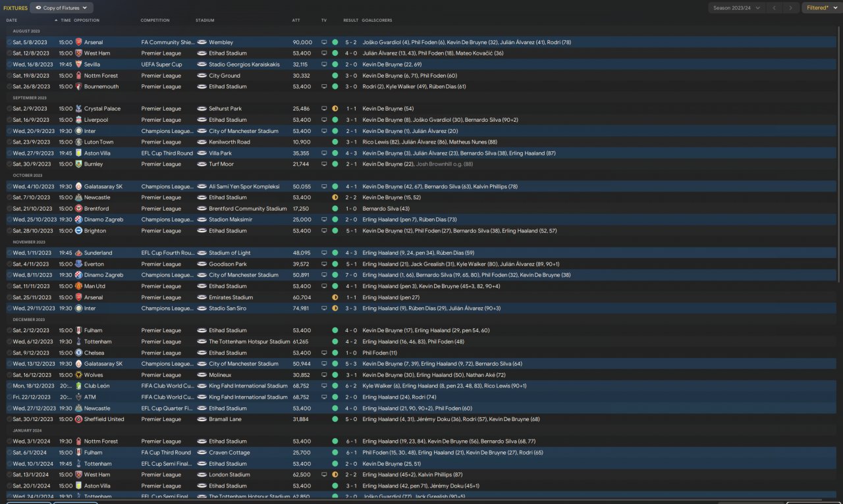Click the Club León badge
The height and width of the screenshot is (504, 843).
click(x=78, y=386)
